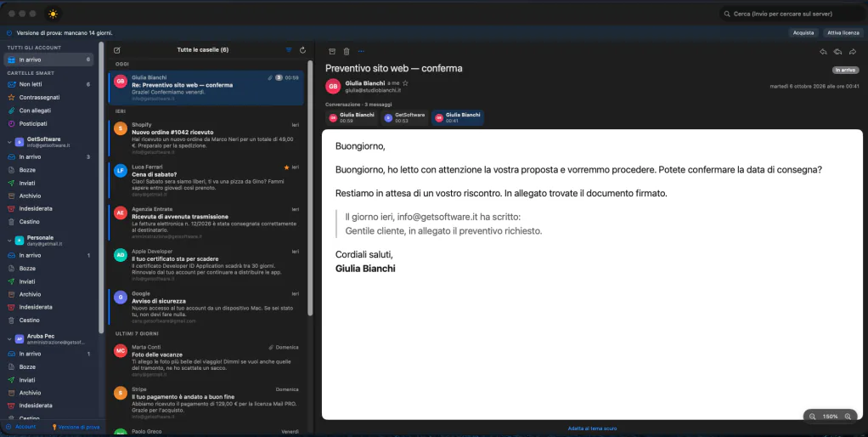Forward the message with the right arrow icon
The width and height of the screenshot is (868, 437).
(853, 52)
